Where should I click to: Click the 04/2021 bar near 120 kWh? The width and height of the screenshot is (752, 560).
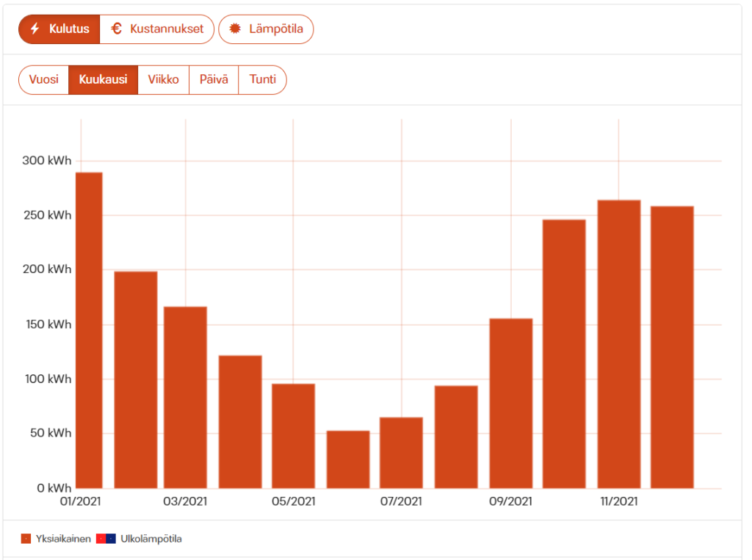[x=240, y=422]
